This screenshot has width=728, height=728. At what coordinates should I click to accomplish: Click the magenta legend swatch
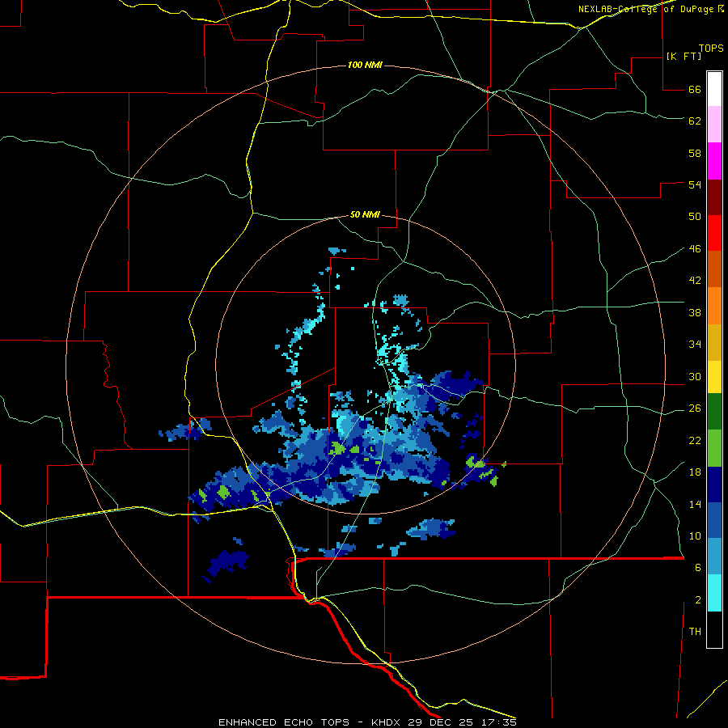click(x=714, y=161)
